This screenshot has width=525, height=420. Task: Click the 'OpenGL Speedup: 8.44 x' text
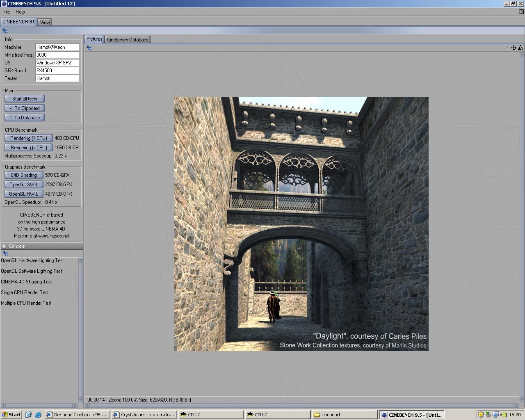[31, 202]
